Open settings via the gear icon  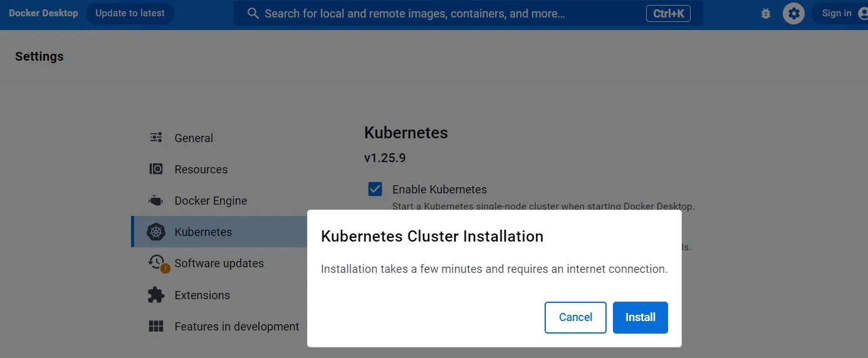point(793,13)
